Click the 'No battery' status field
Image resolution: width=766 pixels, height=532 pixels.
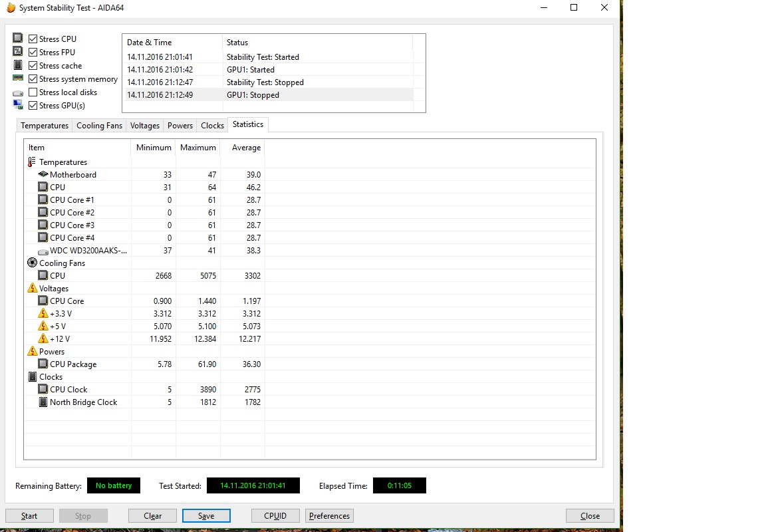(x=113, y=485)
